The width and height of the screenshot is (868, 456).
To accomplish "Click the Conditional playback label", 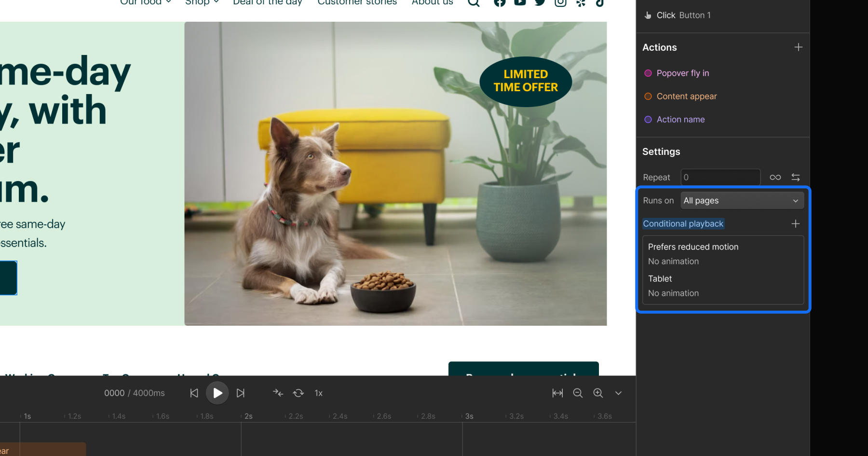I will tap(683, 224).
